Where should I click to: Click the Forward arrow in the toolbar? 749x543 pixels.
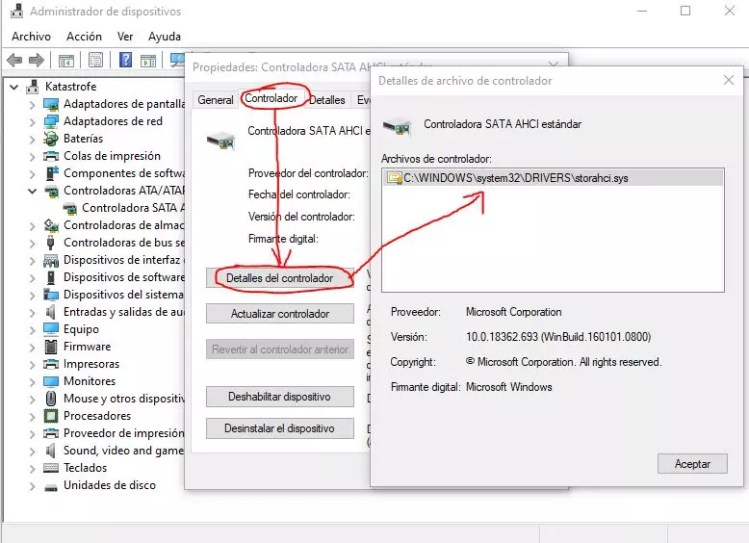click(37, 60)
